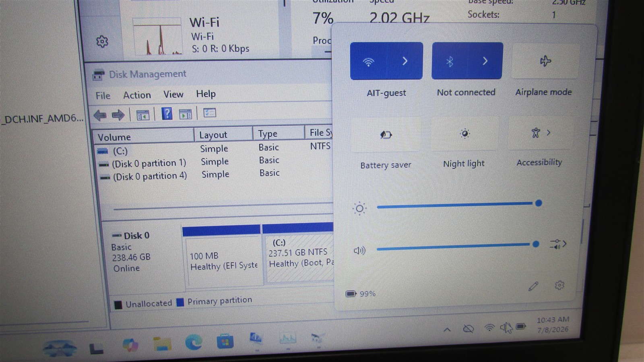This screenshot has height=362, width=644.
Task: Show hidden tray icons chevron
Action: [447, 330]
